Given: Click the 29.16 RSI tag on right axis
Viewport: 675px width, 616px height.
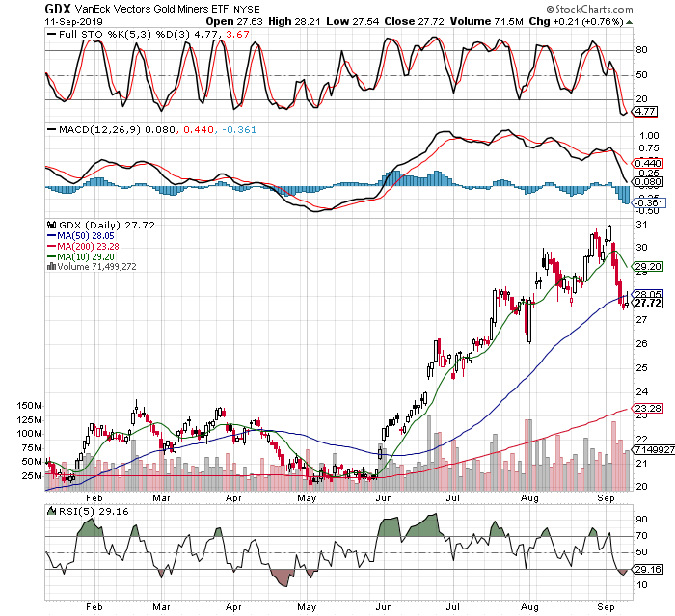Looking at the screenshot, I should click(647, 570).
